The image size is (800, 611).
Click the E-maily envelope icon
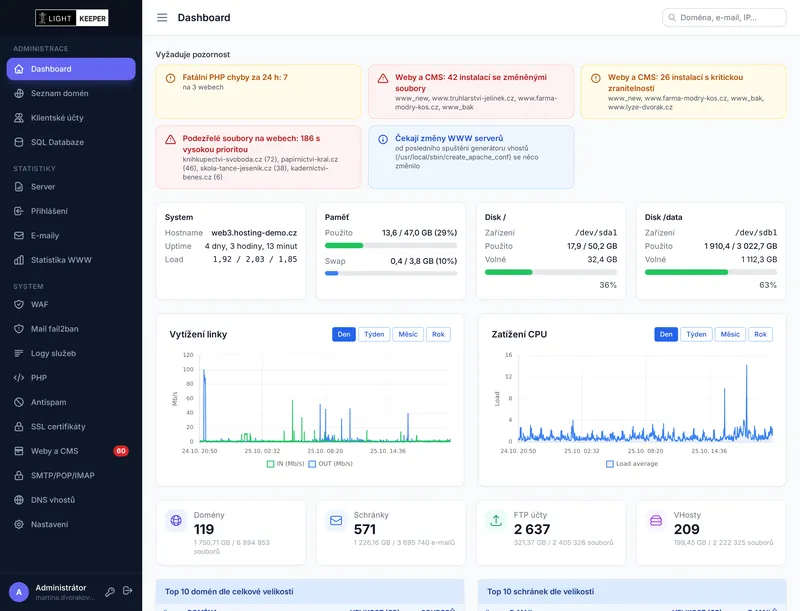[19, 236]
